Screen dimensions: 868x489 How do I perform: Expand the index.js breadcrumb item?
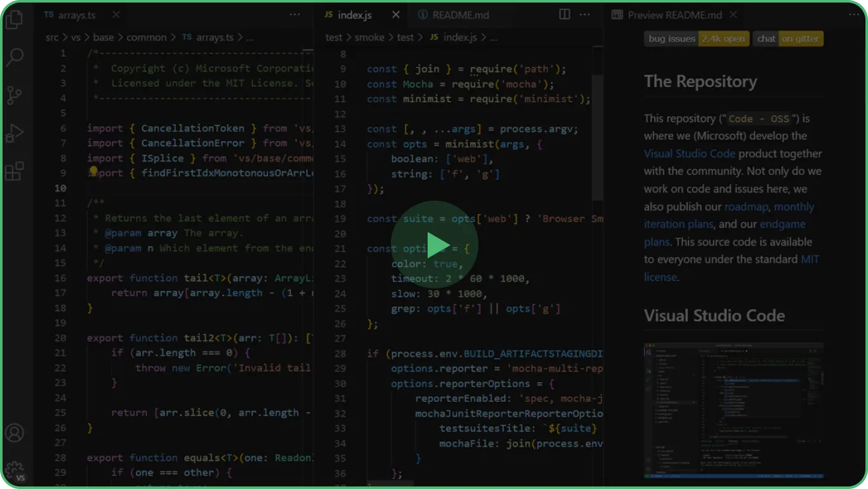[460, 37]
